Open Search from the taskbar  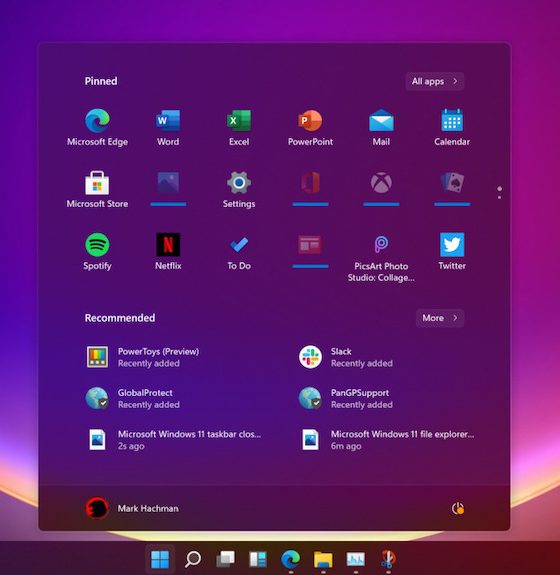(x=193, y=559)
